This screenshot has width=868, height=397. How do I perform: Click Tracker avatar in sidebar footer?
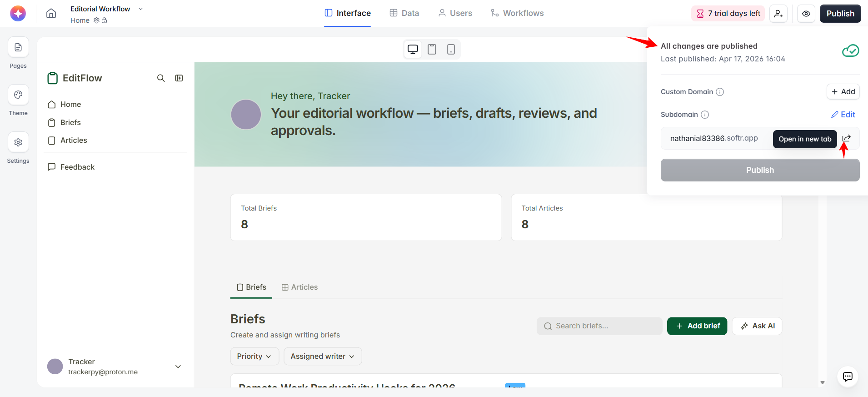click(x=55, y=367)
